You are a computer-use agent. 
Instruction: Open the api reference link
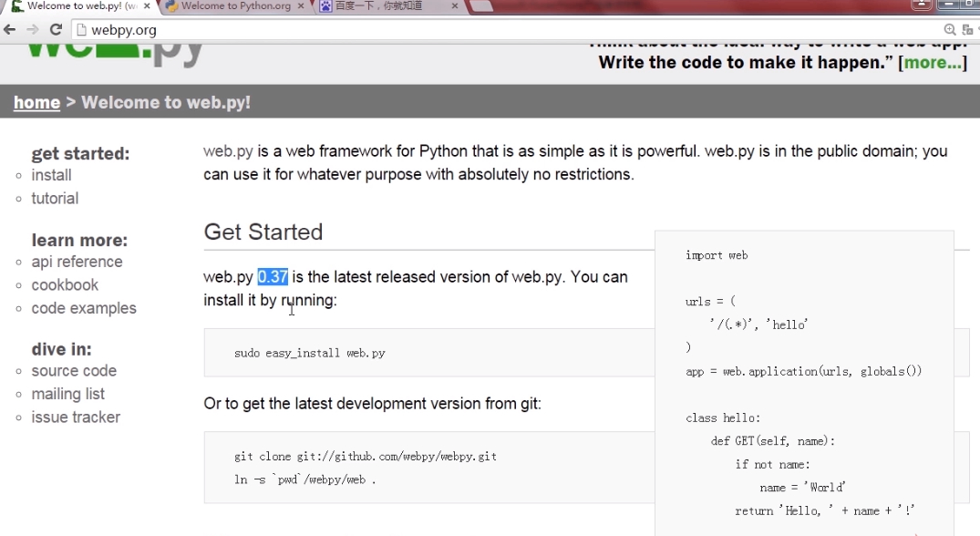tap(77, 262)
